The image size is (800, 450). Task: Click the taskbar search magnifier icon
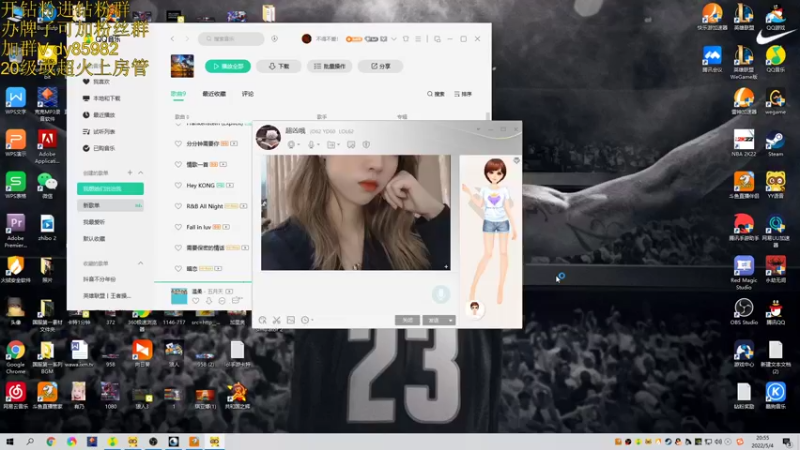[30, 442]
